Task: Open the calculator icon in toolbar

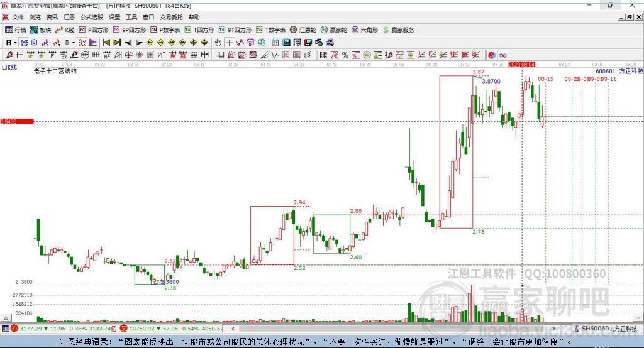Action: 286,43
